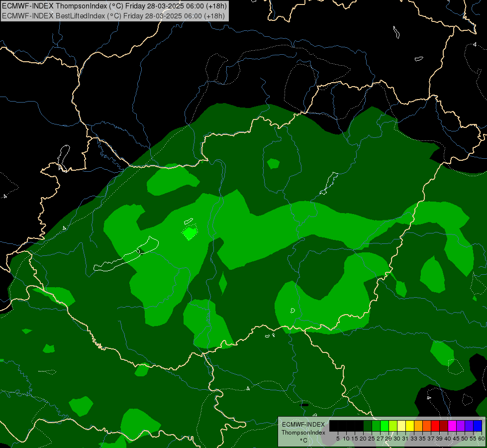Click the bright red 37–39 legend swatch
The image size is (487, 448).
(435, 426)
